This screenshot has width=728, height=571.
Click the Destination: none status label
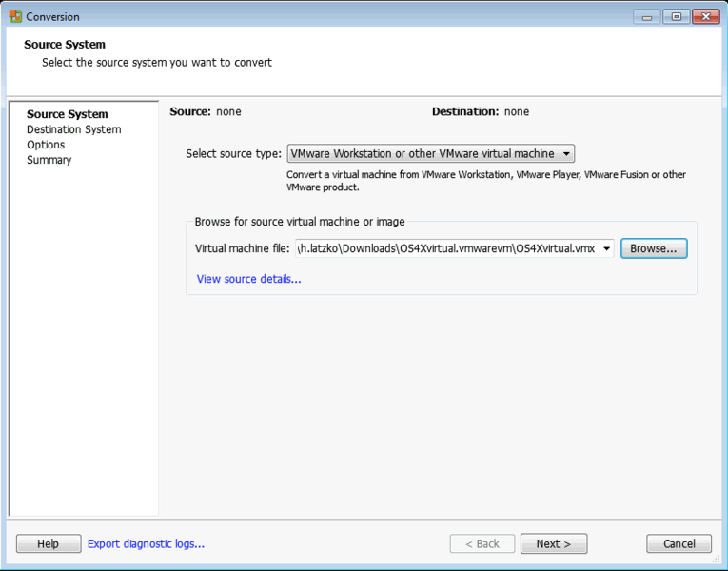(x=480, y=111)
